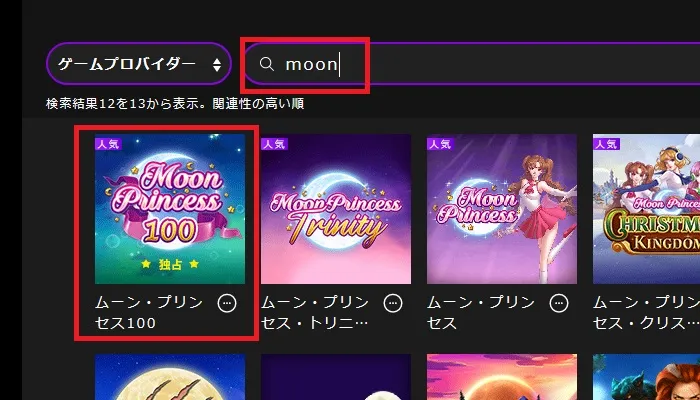Open the full-moon claw-scratch game thumbnail
This screenshot has width=700, height=400.
pyautogui.click(x=170, y=377)
